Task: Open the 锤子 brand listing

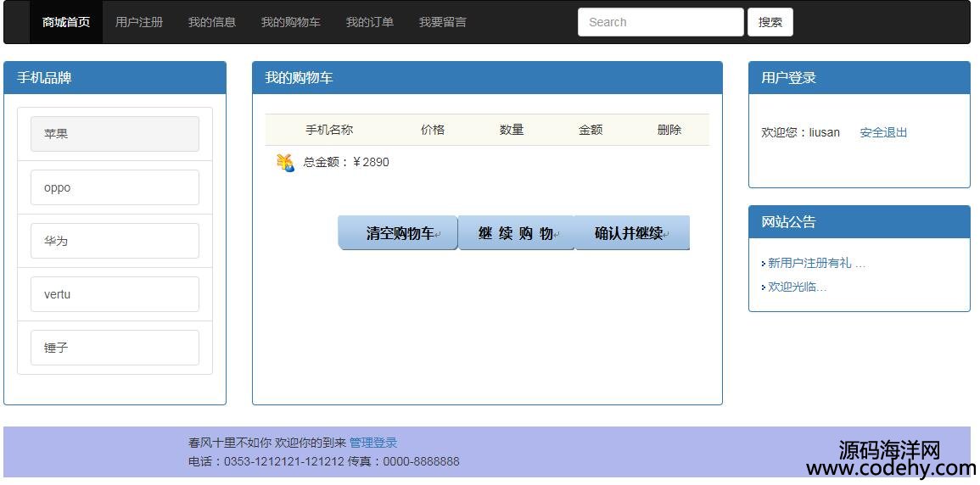Action: 115,348
